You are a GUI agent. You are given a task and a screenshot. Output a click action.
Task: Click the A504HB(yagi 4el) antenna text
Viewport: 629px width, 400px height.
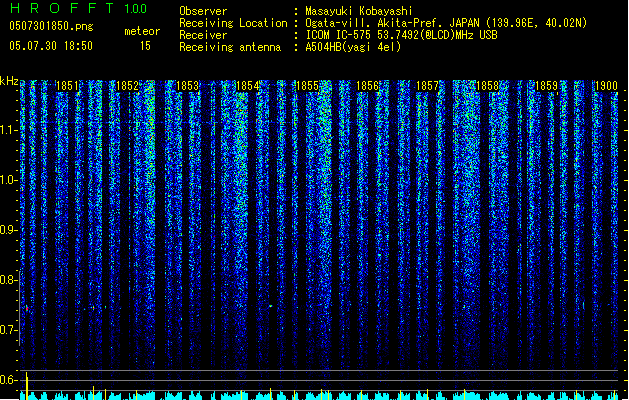click(x=353, y=47)
